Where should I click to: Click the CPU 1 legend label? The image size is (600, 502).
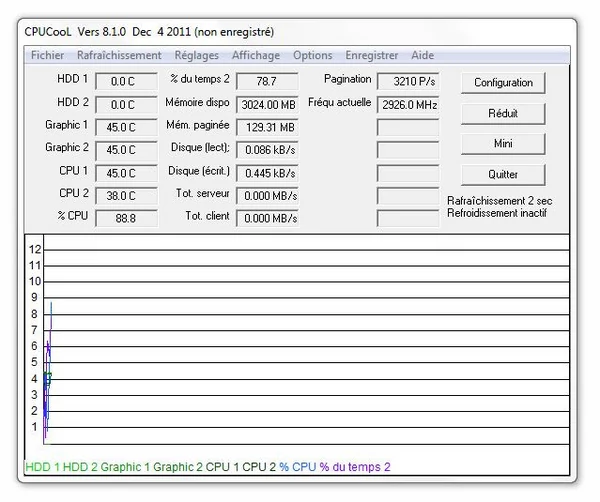pyautogui.click(x=222, y=467)
